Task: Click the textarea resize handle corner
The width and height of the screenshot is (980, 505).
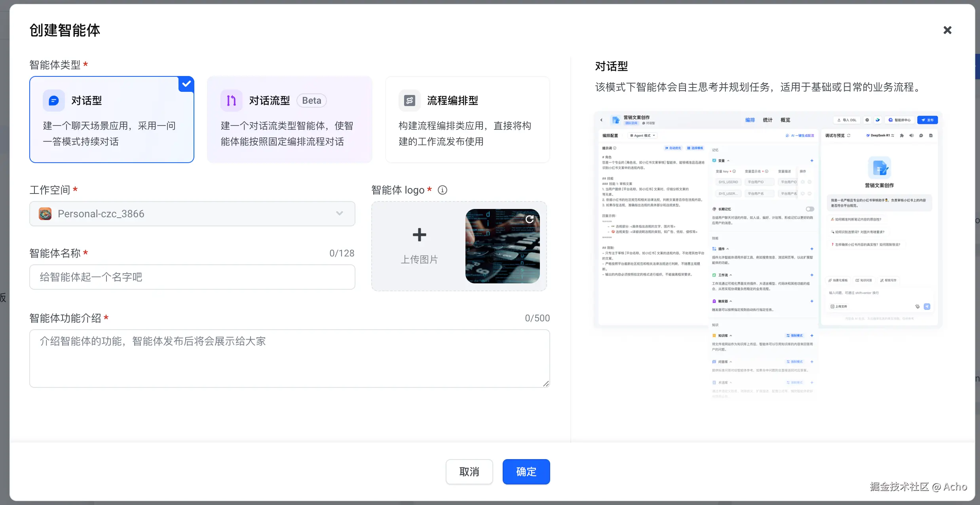Action: 546,383
